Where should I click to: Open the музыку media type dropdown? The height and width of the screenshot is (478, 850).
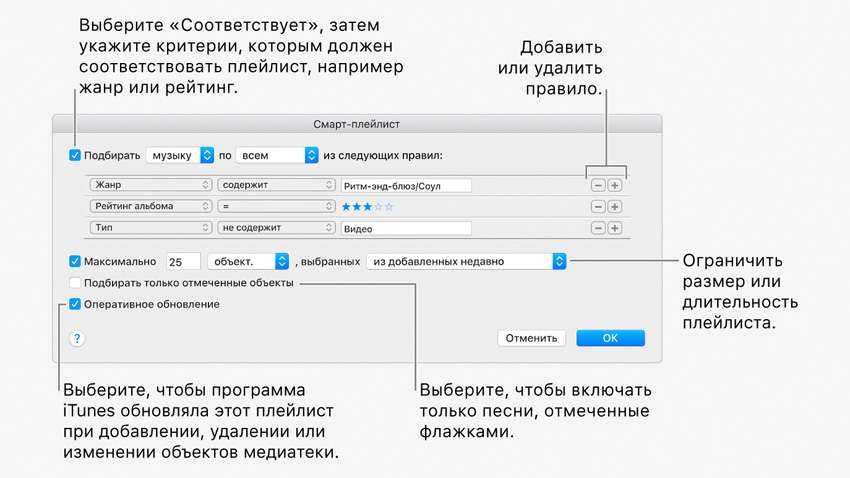tap(180, 155)
